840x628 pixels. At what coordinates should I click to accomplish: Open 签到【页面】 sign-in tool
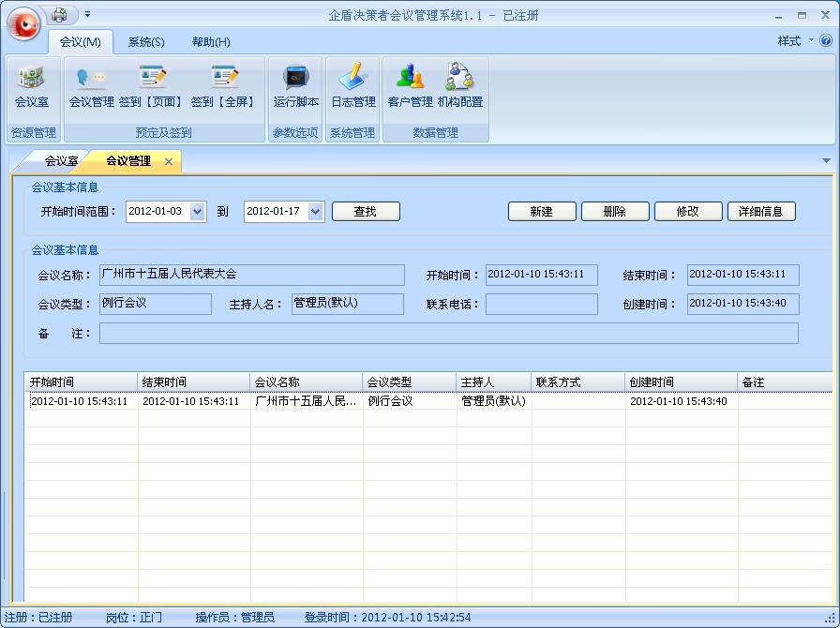tap(150, 86)
